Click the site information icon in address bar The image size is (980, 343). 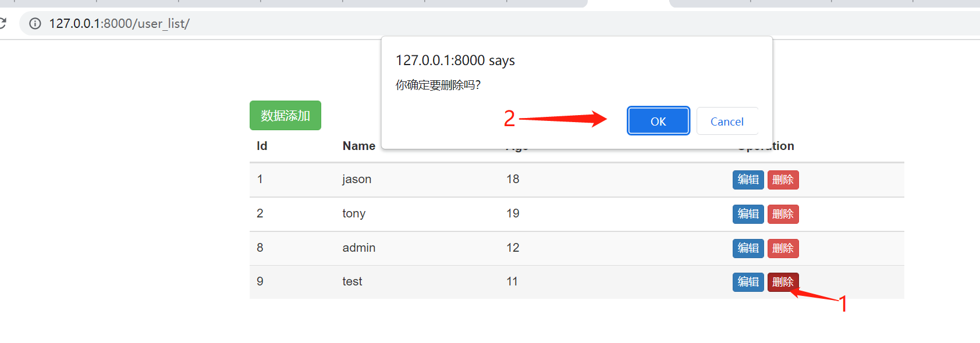click(x=35, y=24)
